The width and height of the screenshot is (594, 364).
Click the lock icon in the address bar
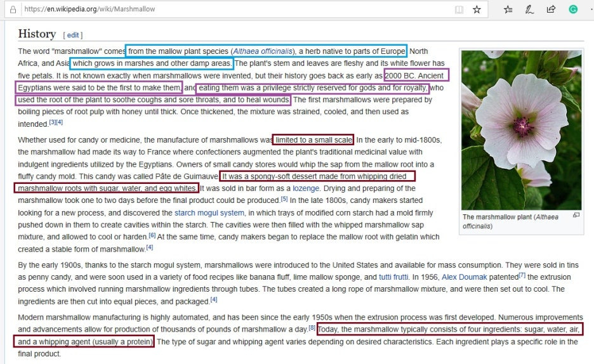[13, 10]
